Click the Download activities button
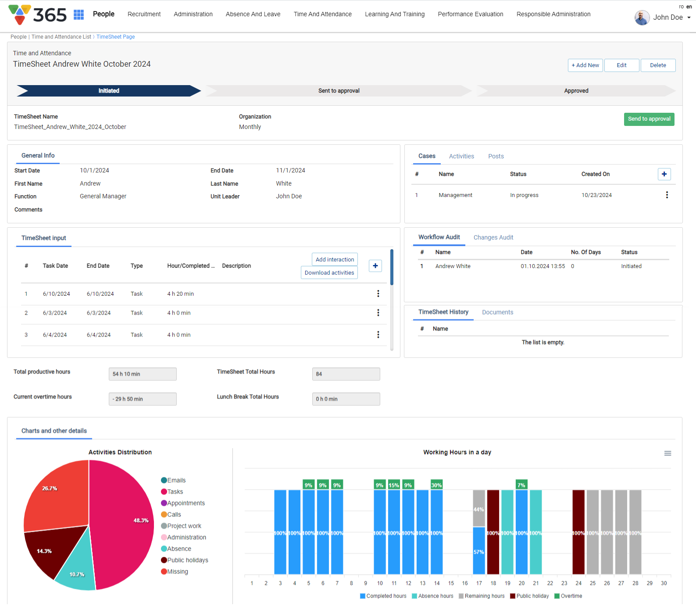The width and height of the screenshot is (696, 616). pyautogui.click(x=329, y=272)
